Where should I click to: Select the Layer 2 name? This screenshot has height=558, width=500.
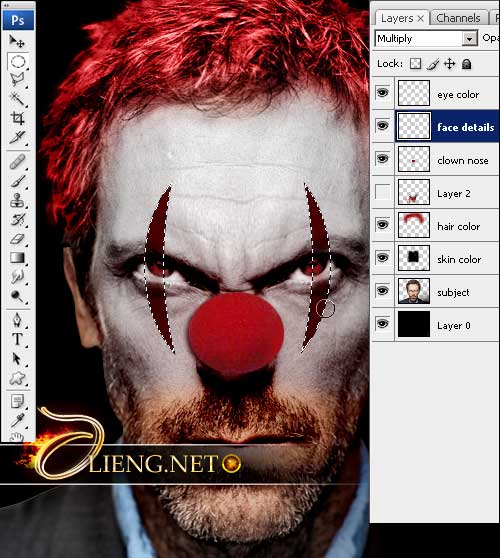[x=454, y=194]
